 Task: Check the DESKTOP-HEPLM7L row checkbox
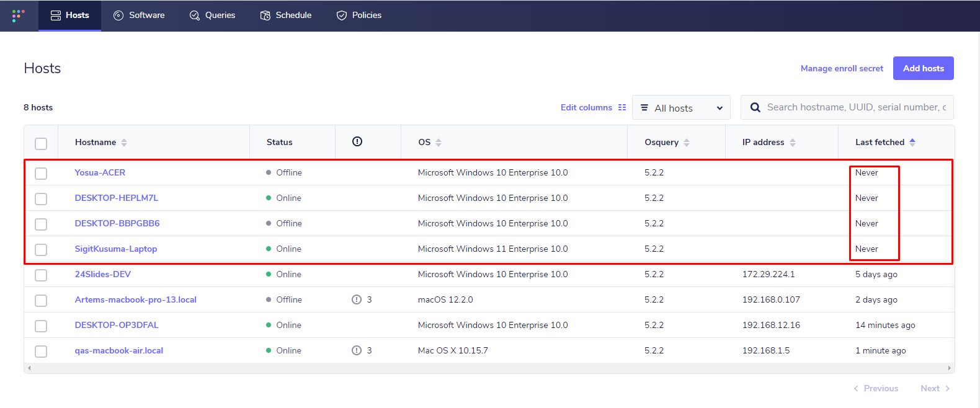[x=41, y=199]
